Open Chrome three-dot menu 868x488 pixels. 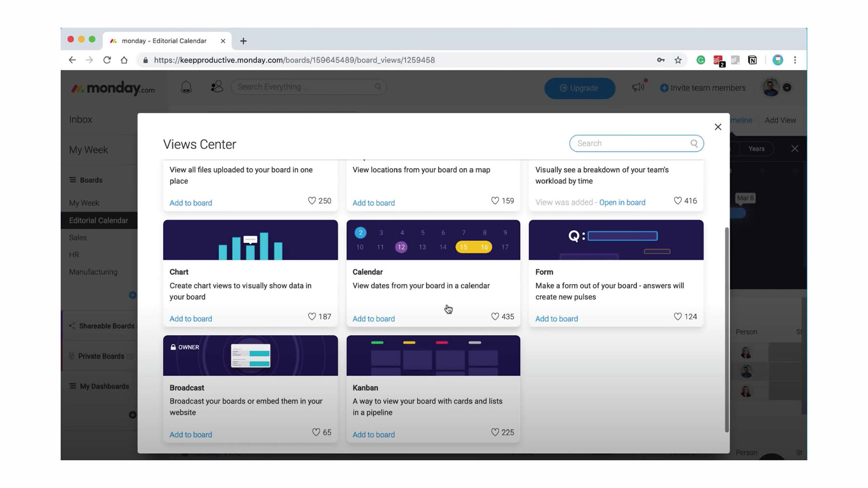click(795, 60)
